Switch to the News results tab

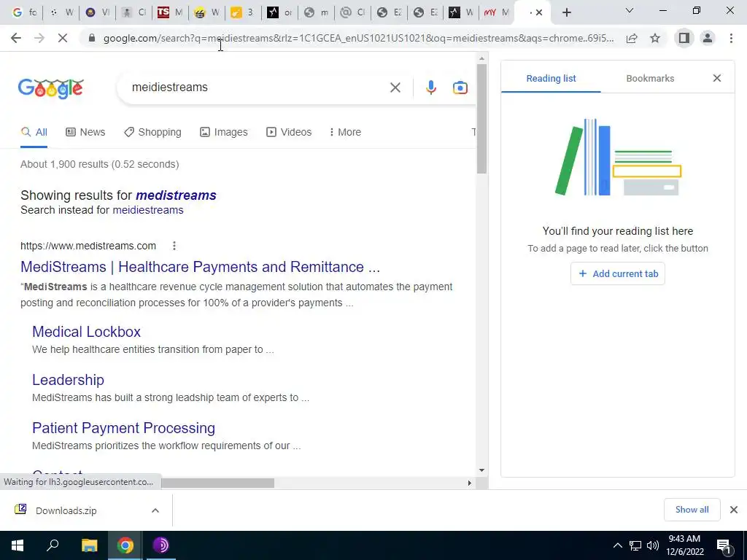tap(85, 132)
